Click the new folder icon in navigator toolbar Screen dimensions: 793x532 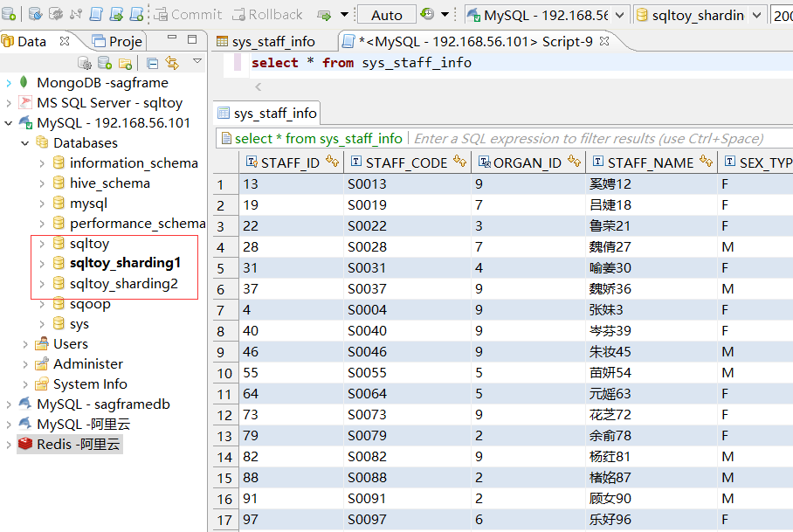point(126,63)
